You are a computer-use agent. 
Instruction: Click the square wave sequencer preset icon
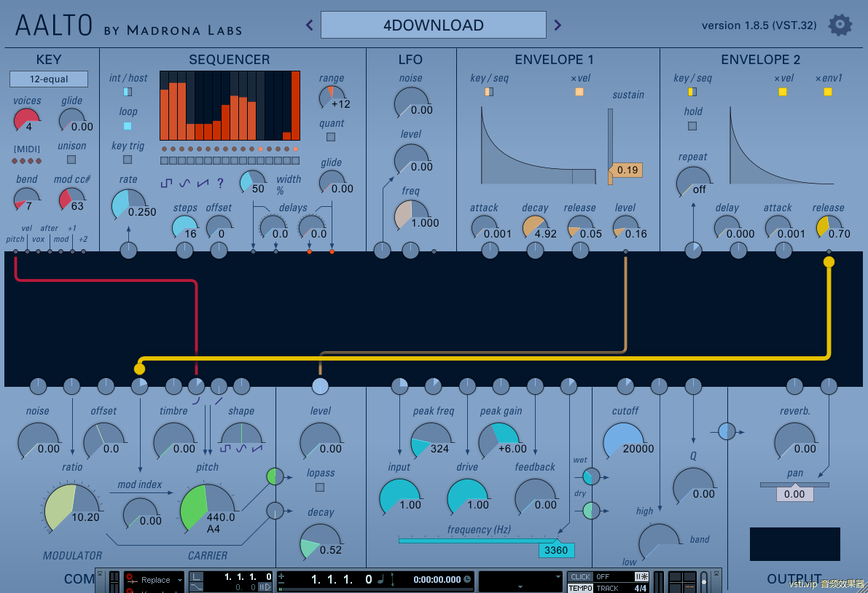(x=168, y=183)
